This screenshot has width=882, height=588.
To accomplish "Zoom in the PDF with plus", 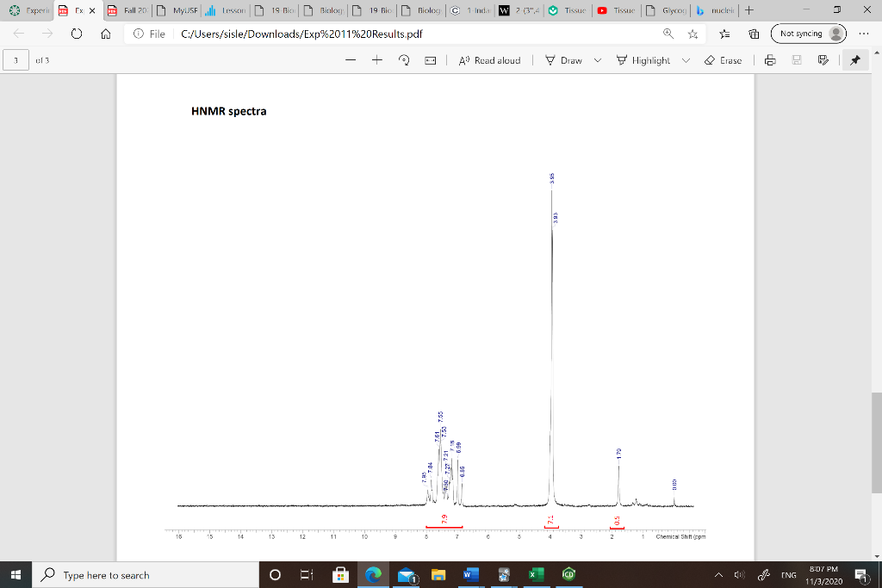I will point(377,60).
